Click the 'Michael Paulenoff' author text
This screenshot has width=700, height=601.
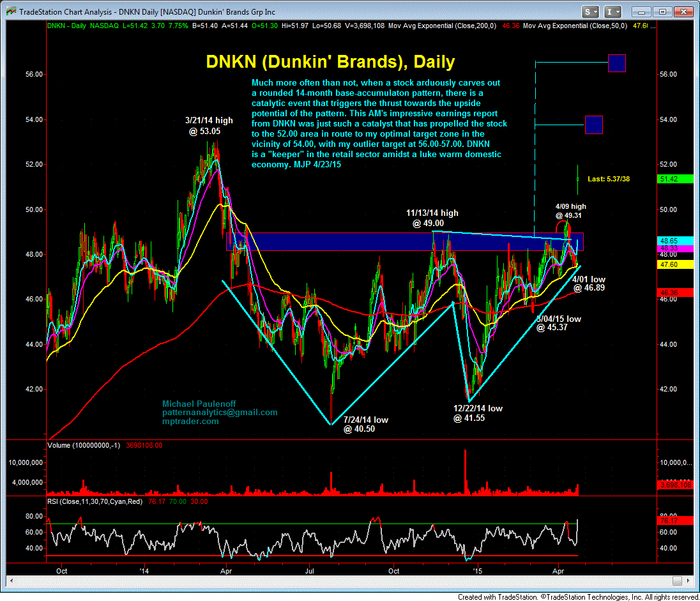click(199, 404)
